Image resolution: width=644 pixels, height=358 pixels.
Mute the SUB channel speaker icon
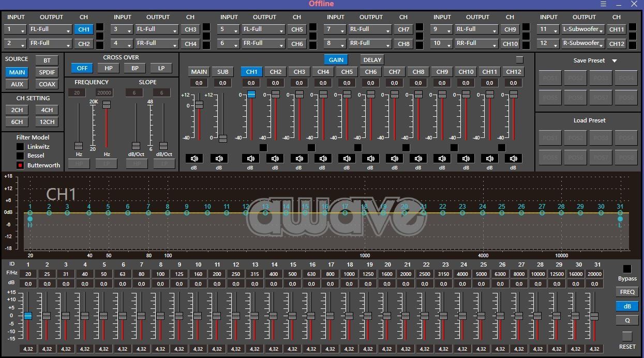pyautogui.click(x=219, y=159)
